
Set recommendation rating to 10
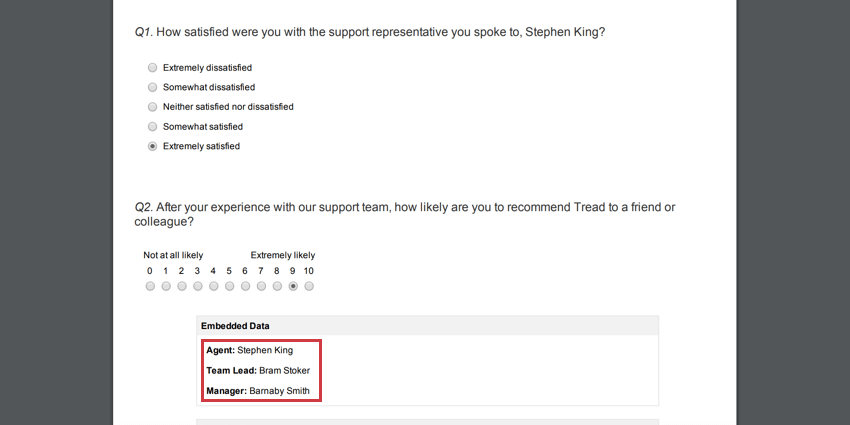[309, 286]
